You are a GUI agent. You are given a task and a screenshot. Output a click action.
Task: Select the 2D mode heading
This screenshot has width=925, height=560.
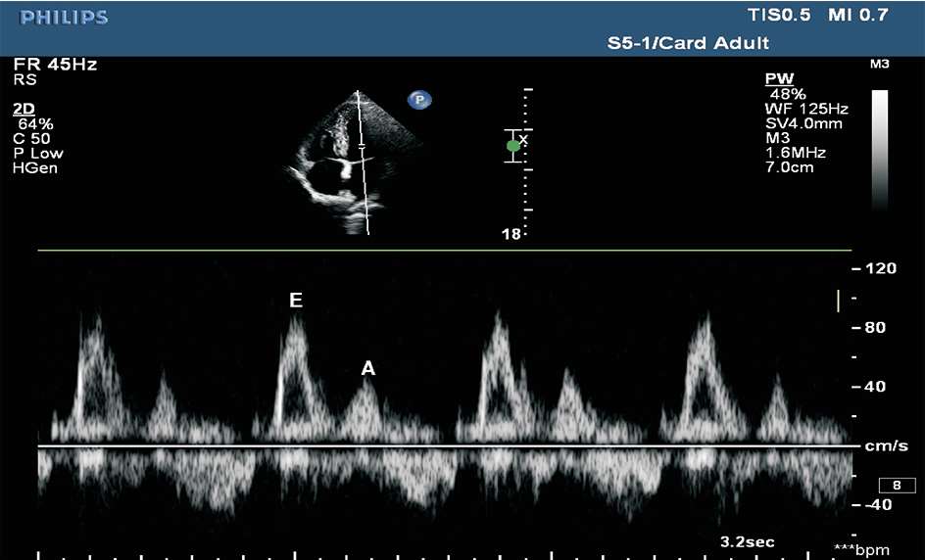click(x=24, y=111)
